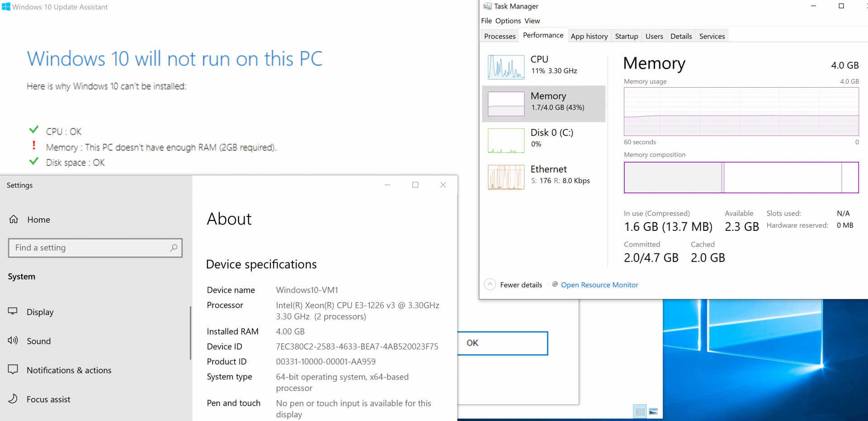Switch to the Performance tab

pyautogui.click(x=543, y=35)
